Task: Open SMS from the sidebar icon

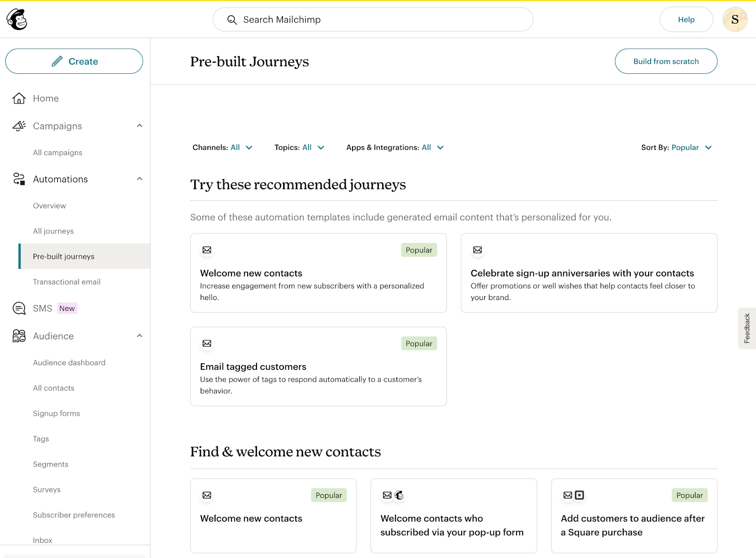Action: (x=18, y=308)
